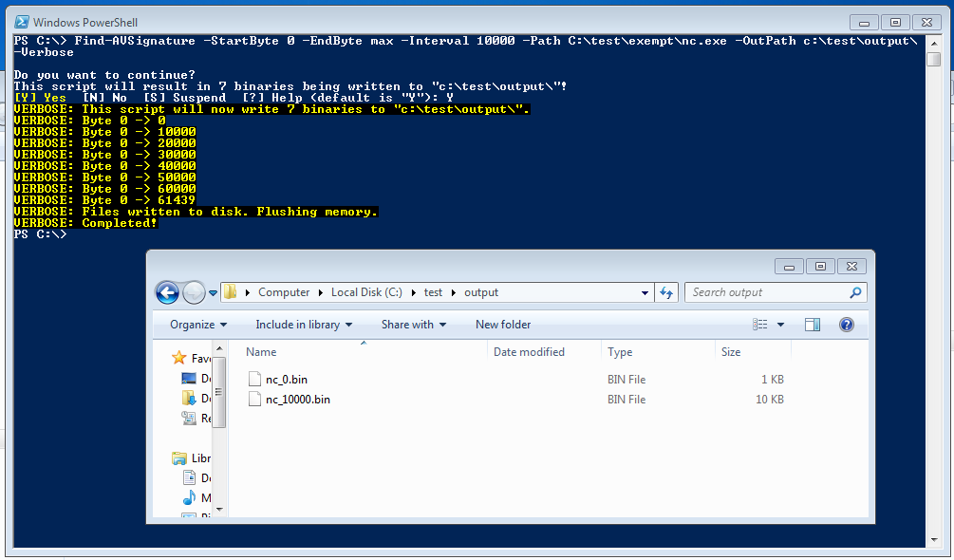Select Recent Places in the navigation pane
Image resolution: width=954 pixels, height=560 pixels.
coord(190,419)
